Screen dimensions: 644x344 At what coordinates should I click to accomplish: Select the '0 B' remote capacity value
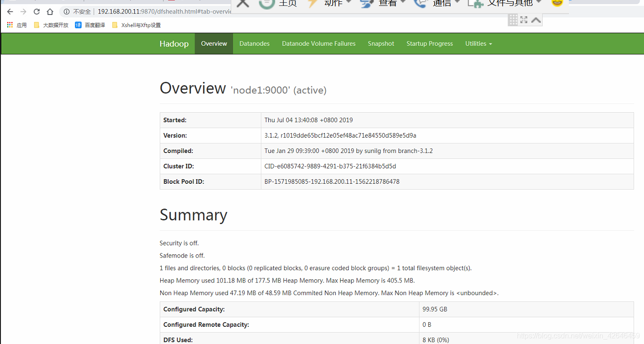coord(427,325)
